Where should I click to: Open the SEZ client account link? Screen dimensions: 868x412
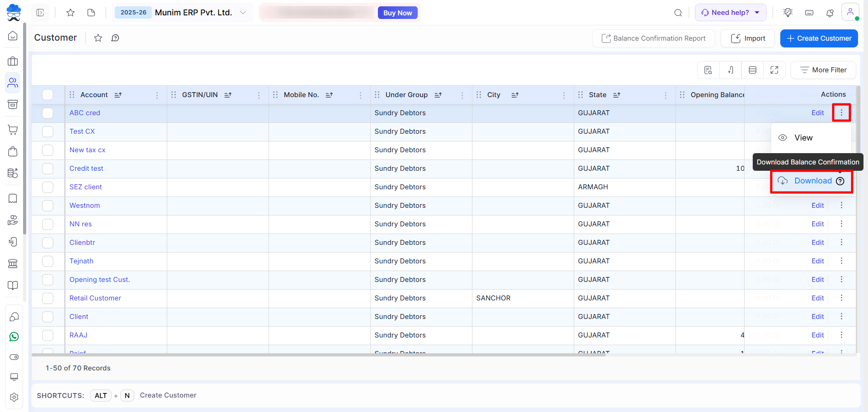pos(85,187)
